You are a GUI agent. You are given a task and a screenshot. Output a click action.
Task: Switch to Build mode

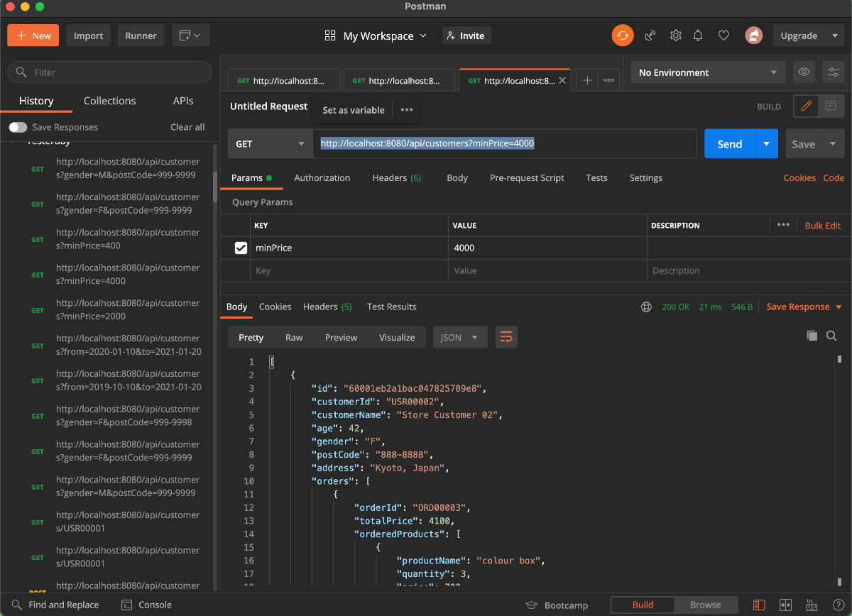point(643,605)
